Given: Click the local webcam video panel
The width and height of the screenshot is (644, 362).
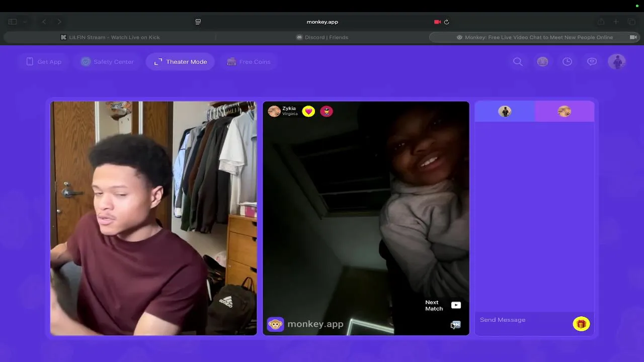Looking at the screenshot, I should (153, 218).
